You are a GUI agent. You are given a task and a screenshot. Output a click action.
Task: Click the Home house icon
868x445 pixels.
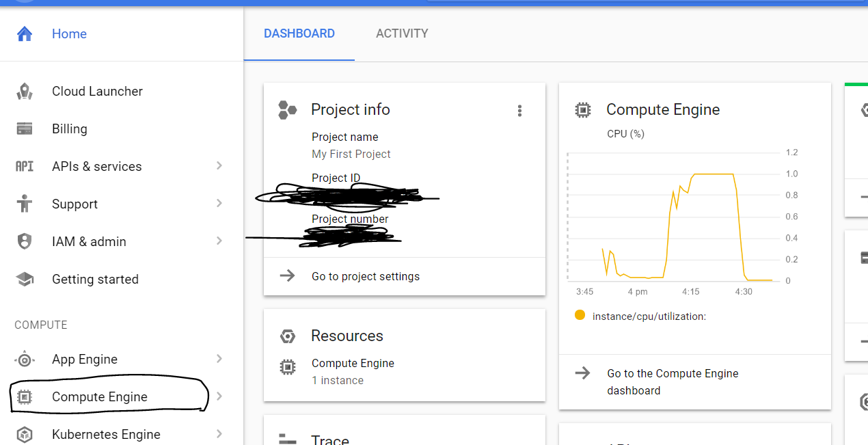[x=25, y=33]
